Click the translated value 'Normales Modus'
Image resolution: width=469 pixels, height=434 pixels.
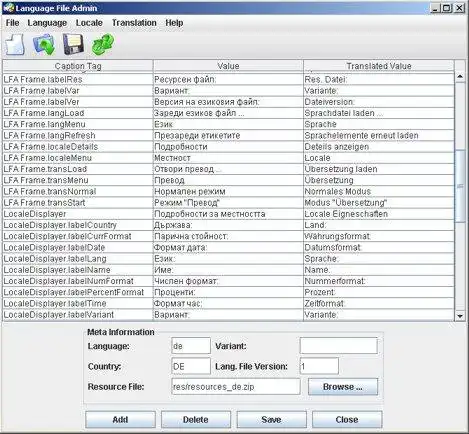pyautogui.click(x=338, y=191)
